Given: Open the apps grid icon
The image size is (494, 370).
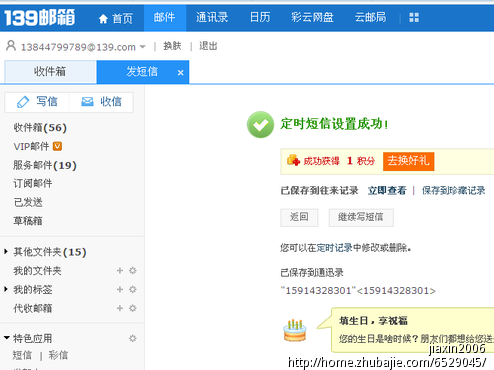Looking at the screenshot, I should coord(414,17).
